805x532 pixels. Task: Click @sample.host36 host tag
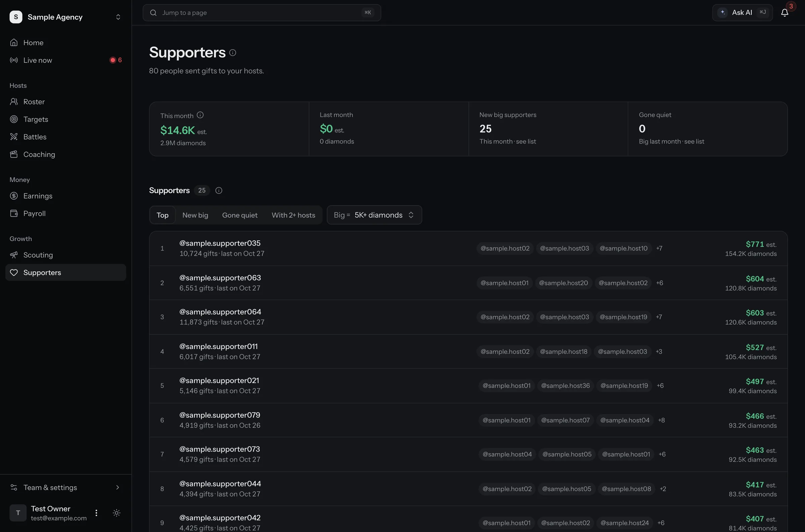pos(566,386)
